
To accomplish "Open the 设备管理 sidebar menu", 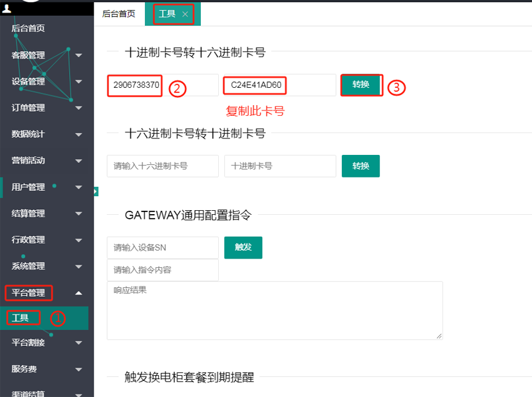I will tap(28, 81).
